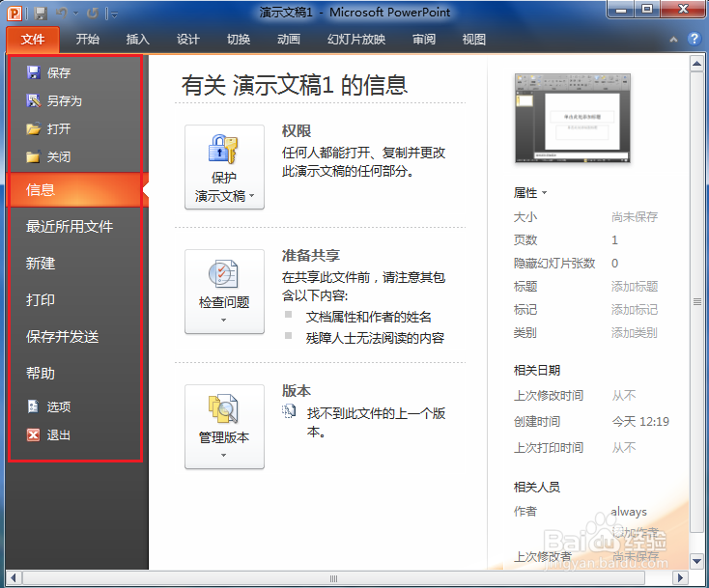709x588 pixels.
Task: Click the Redo icon in quick access toolbar
Action: pos(92,14)
